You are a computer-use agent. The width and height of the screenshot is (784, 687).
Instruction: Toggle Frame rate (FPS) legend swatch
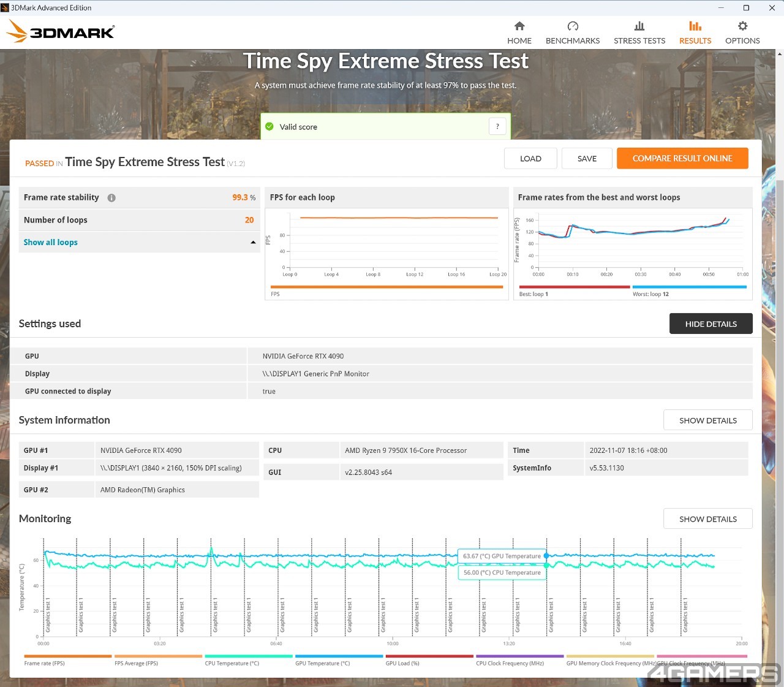click(67, 656)
